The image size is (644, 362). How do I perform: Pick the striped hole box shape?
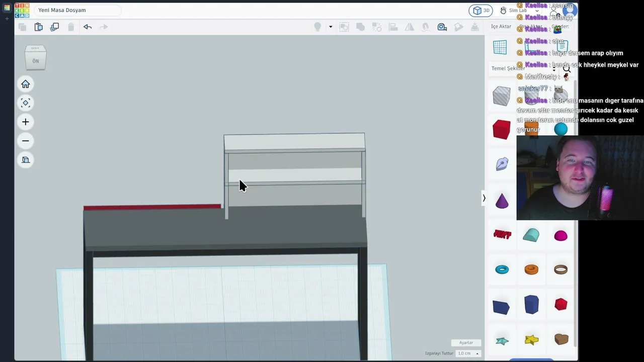pyautogui.click(x=502, y=96)
